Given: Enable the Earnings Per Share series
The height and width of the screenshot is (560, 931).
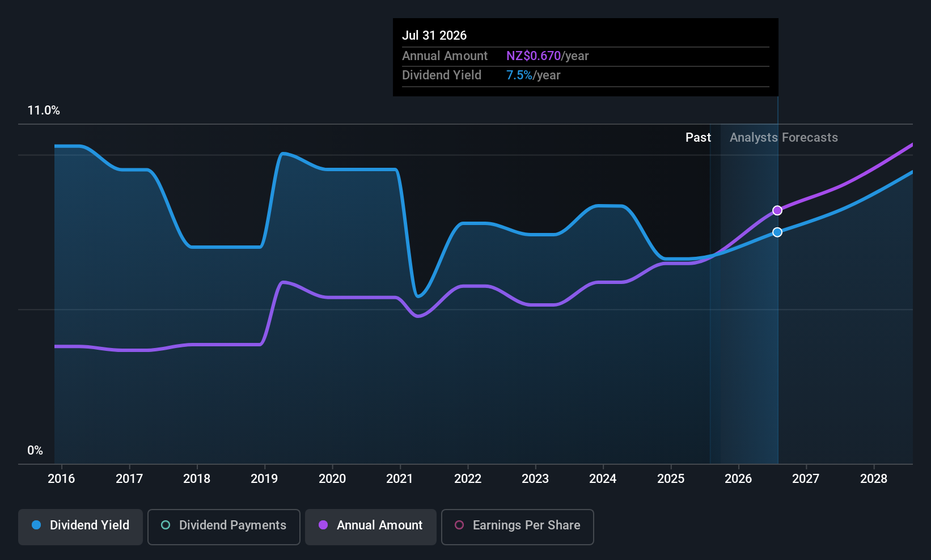Looking at the screenshot, I should coord(517,527).
